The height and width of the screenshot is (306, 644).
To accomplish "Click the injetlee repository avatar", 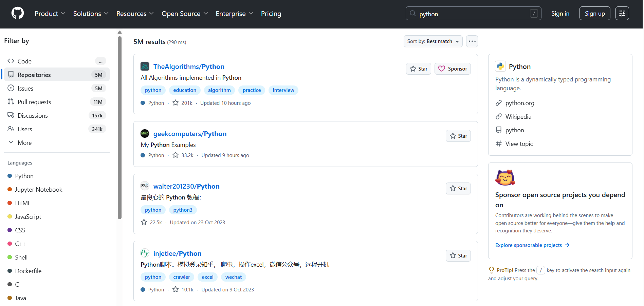I will [145, 253].
